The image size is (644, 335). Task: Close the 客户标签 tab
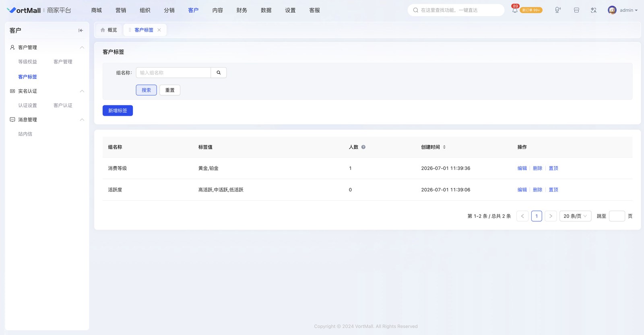(x=159, y=30)
